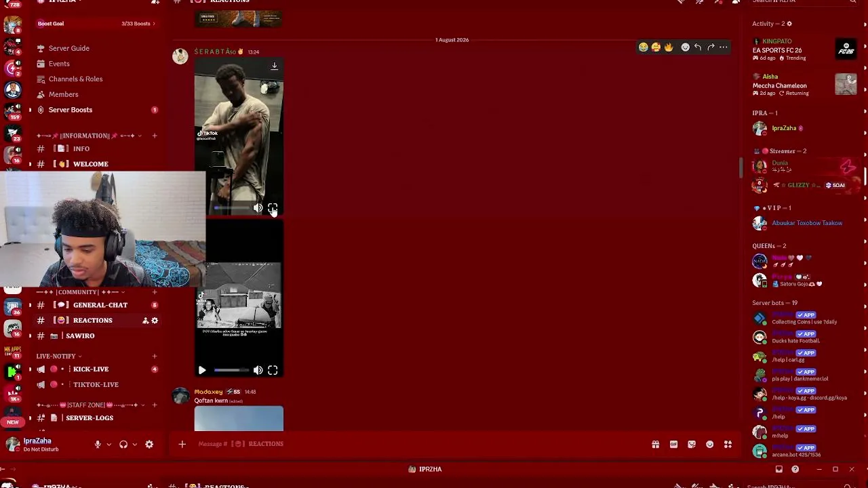Enter fullscreen on the first video

[273, 209]
